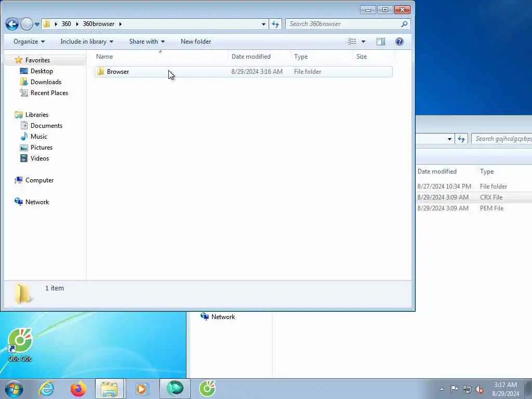Open the network tray icon
Screen dimensions: 532x399
pyautogui.click(x=467, y=389)
